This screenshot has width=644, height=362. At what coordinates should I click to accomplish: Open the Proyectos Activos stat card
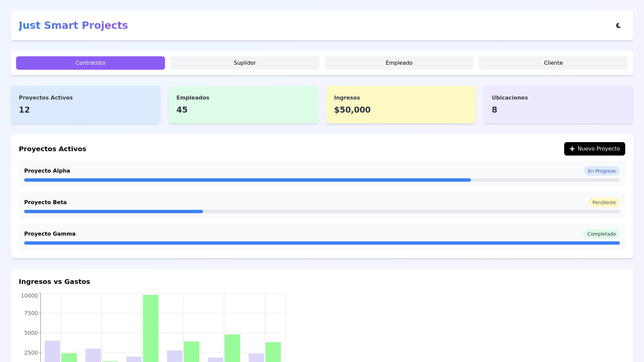[x=85, y=105]
